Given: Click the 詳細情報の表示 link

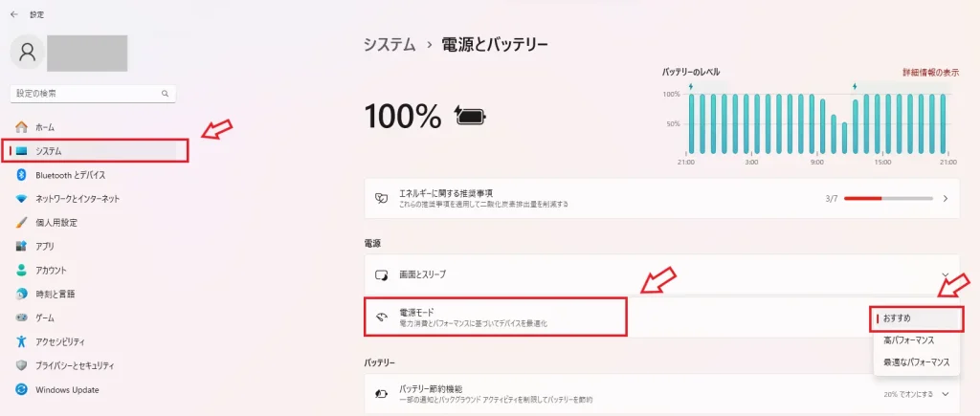Looking at the screenshot, I should pos(930,73).
